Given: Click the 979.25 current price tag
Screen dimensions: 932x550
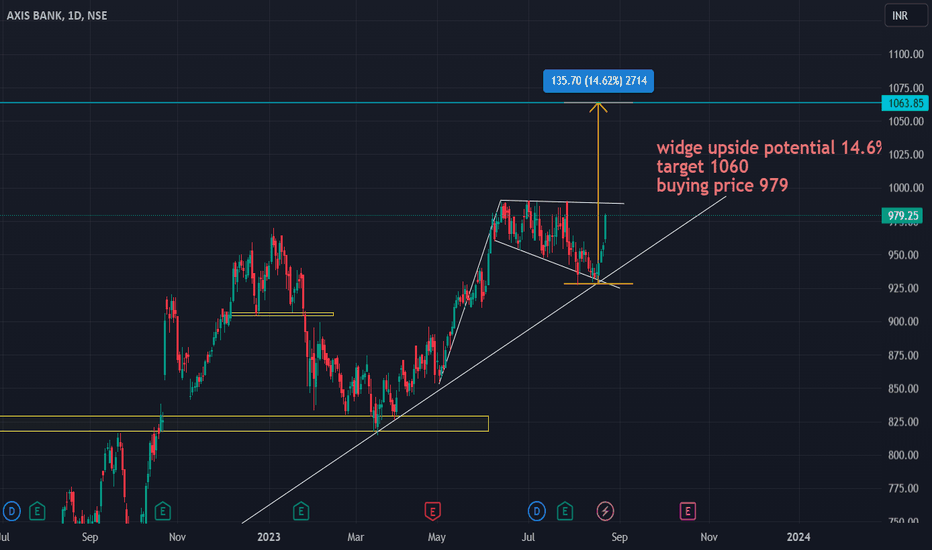Looking at the screenshot, I should (x=902, y=215).
